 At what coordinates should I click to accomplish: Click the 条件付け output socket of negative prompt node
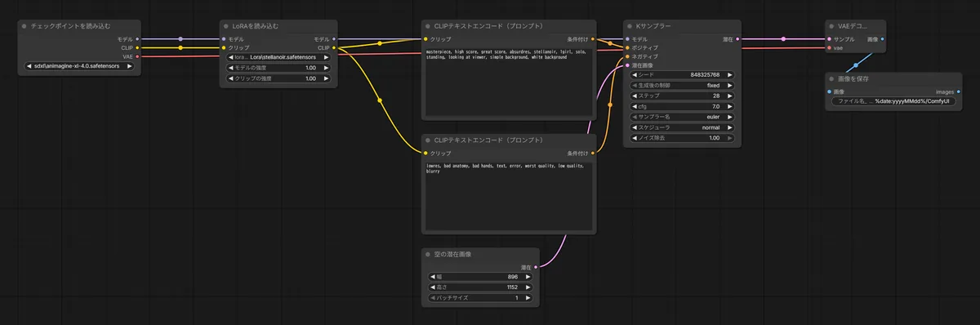[593, 153]
